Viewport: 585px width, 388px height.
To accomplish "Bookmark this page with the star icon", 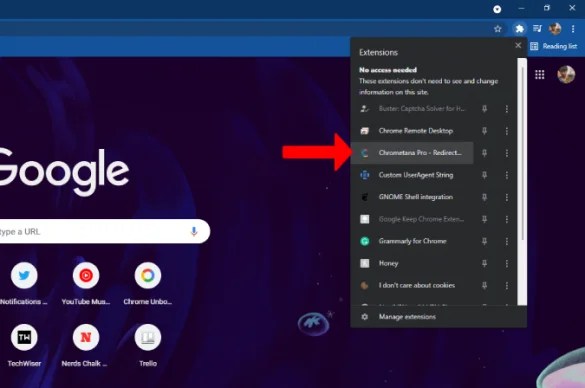I will click(498, 29).
